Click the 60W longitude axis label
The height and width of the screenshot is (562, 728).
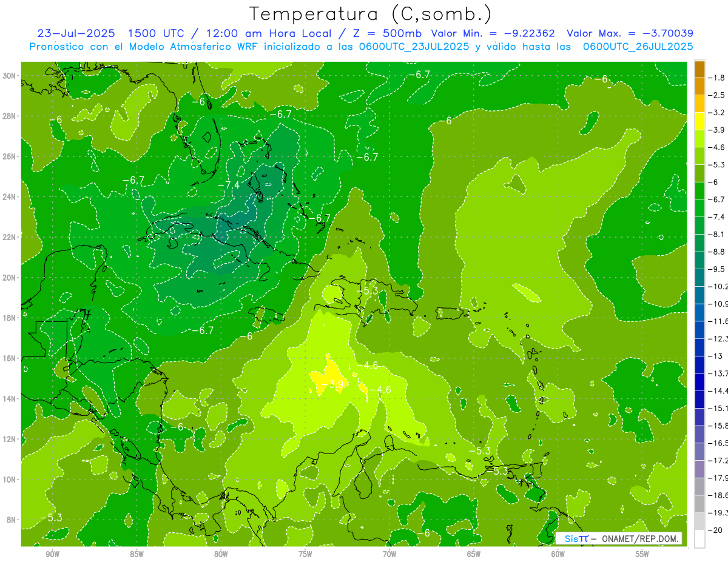tap(558, 555)
